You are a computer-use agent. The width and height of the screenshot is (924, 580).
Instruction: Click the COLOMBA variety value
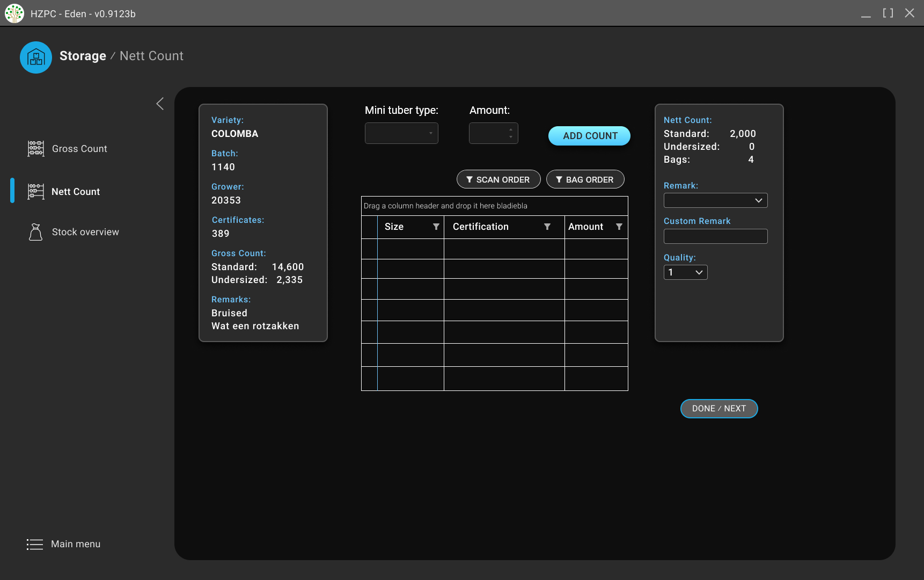234,134
